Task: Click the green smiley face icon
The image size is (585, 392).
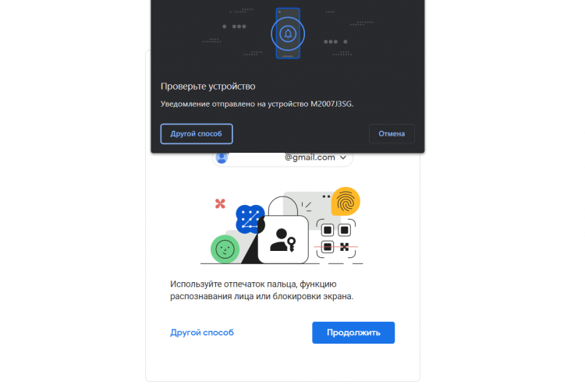Action: [225, 249]
